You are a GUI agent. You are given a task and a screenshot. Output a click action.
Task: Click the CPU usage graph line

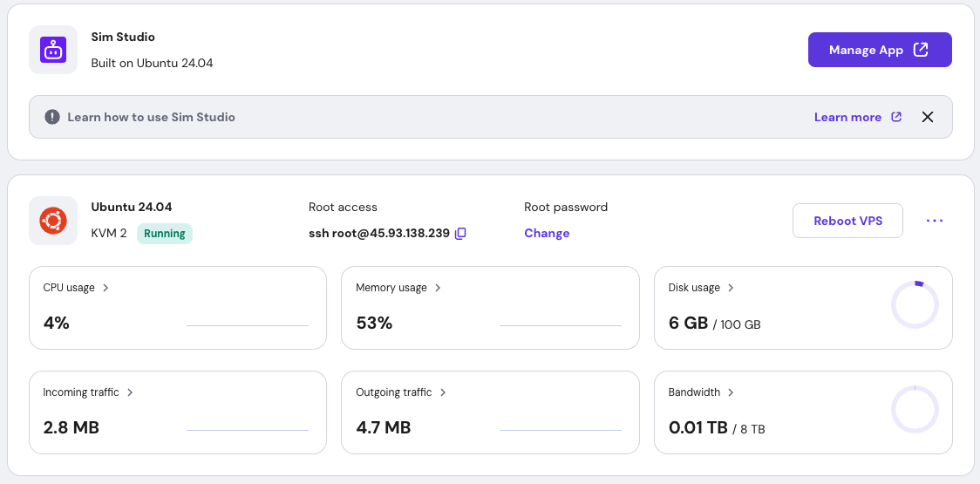pyautogui.click(x=248, y=324)
